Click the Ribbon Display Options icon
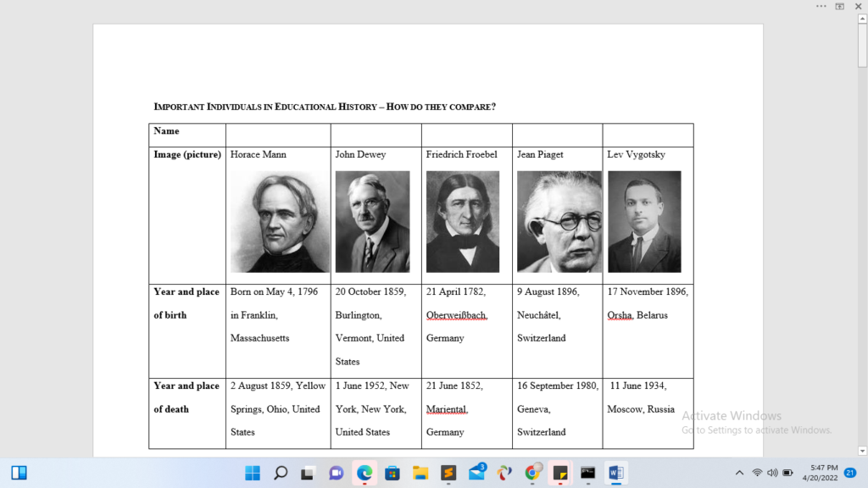Image resolution: width=868 pixels, height=488 pixels. click(x=840, y=6)
